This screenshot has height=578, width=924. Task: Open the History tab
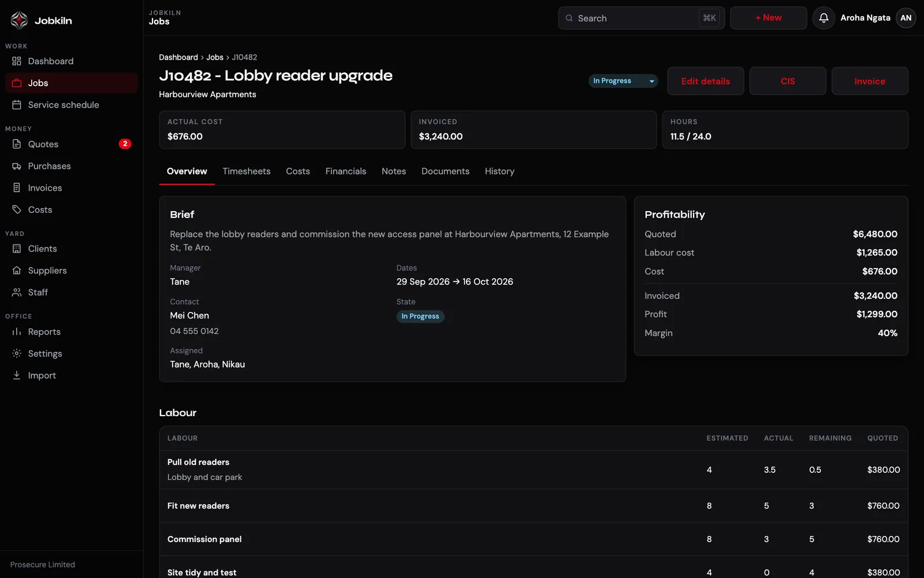tap(500, 172)
